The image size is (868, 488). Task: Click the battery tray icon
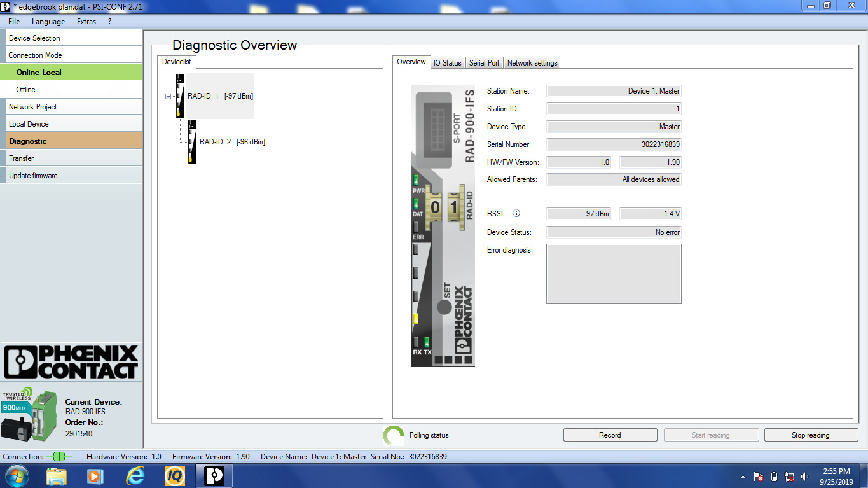tap(774, 477)
